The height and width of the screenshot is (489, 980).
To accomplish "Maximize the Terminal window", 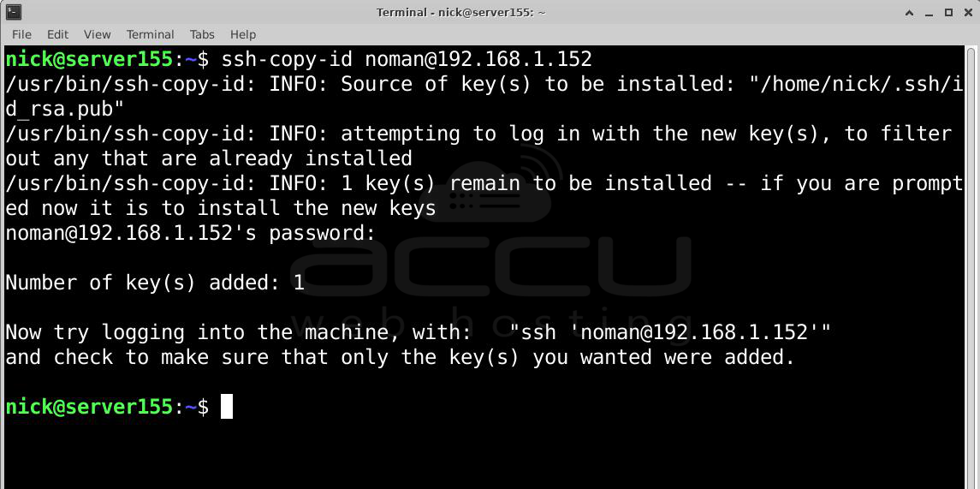I will point(948,12).
